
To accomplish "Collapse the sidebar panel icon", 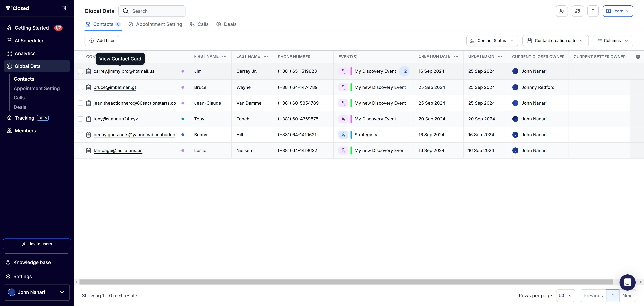I will click(64, 8).
